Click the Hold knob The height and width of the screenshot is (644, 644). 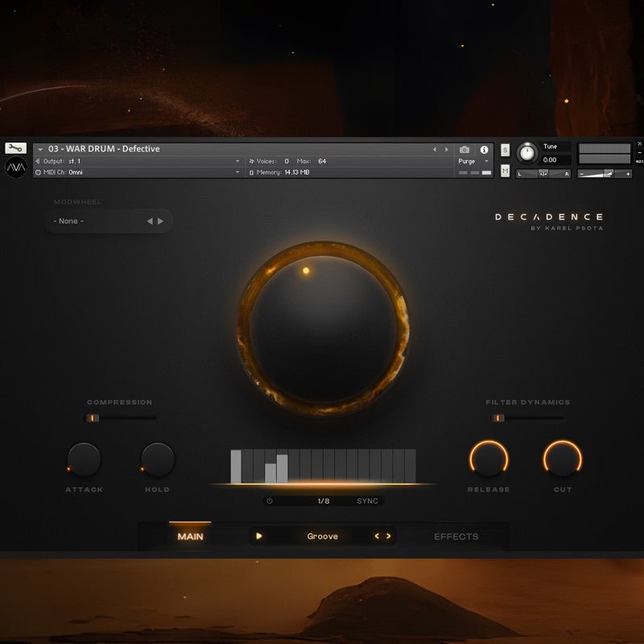[x=157, y=459]
